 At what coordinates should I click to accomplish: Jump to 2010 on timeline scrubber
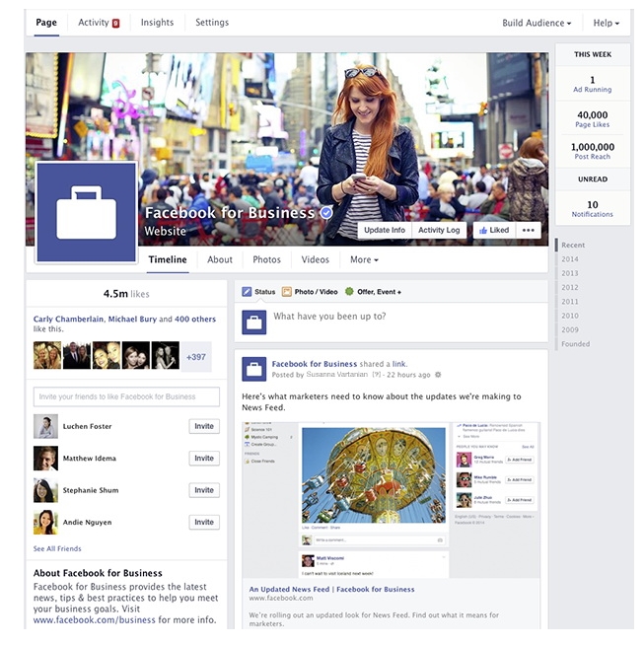570,316
